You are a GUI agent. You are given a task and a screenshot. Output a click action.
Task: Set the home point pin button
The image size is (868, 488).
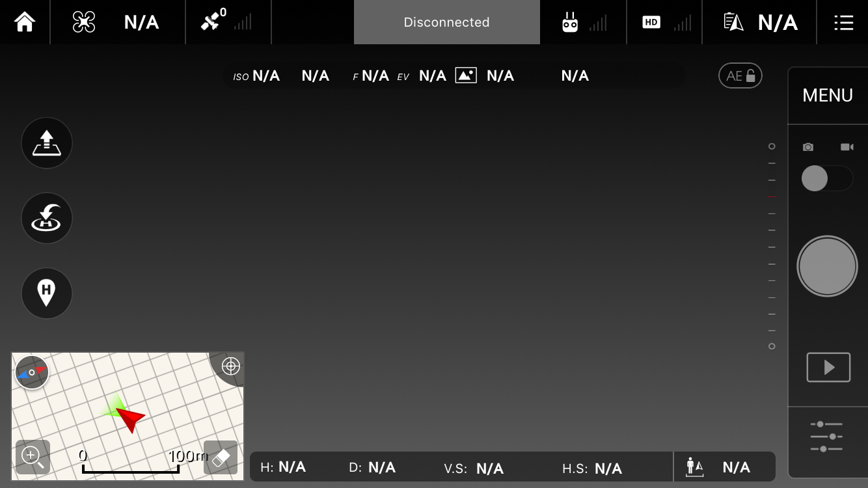tap(47, 293)
